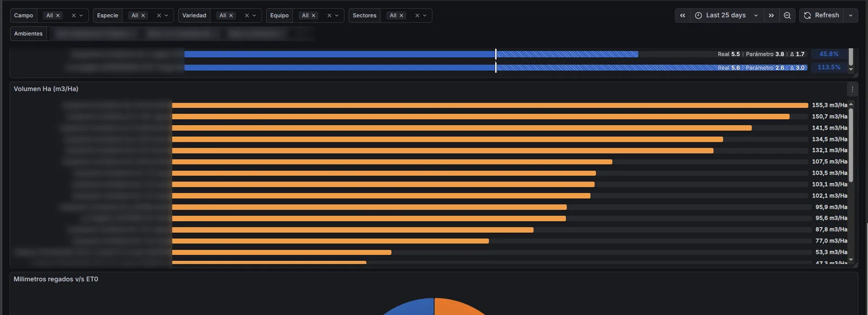Expand the Variedad dropdown

coord(254,16)
